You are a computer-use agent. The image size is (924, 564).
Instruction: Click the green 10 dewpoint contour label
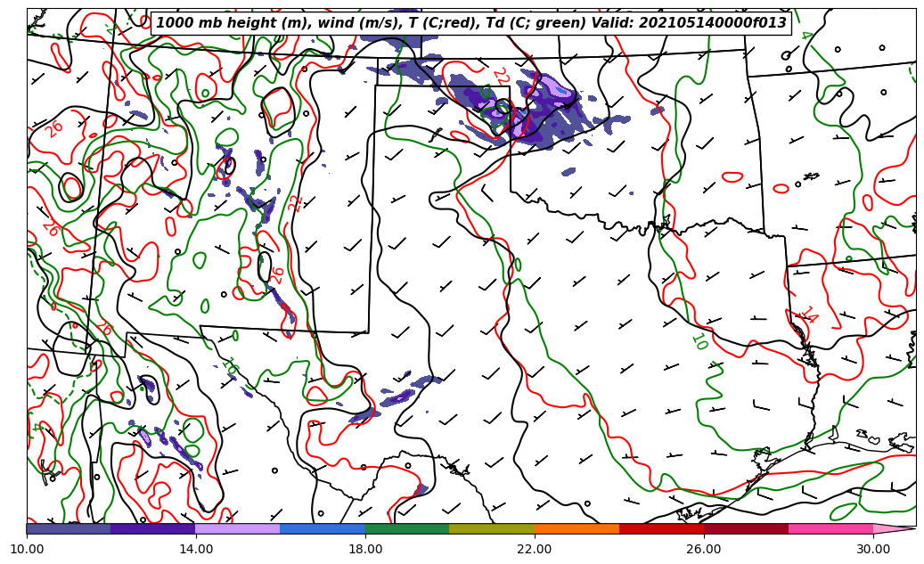699,341
